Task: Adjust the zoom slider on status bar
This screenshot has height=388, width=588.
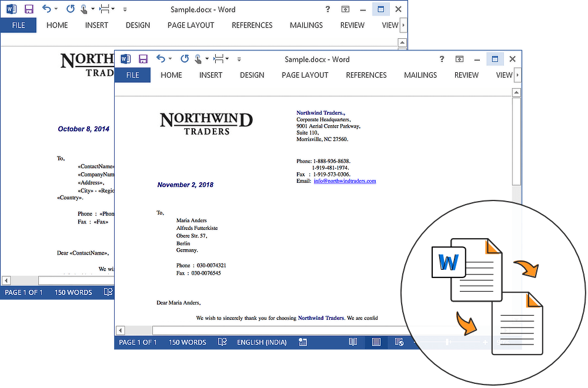Action: point(447,342)
